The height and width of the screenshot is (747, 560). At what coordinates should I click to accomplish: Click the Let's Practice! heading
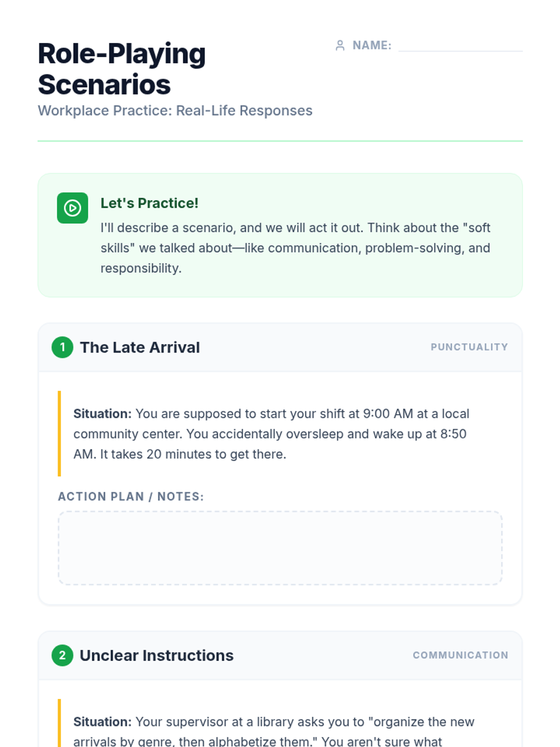[149, 203]
